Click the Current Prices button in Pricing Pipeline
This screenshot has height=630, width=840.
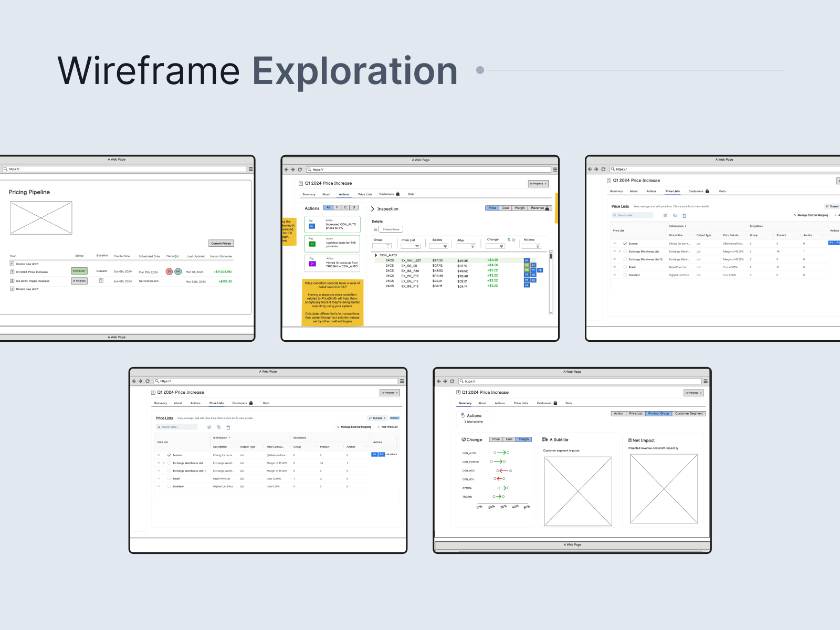pos(221,244)
